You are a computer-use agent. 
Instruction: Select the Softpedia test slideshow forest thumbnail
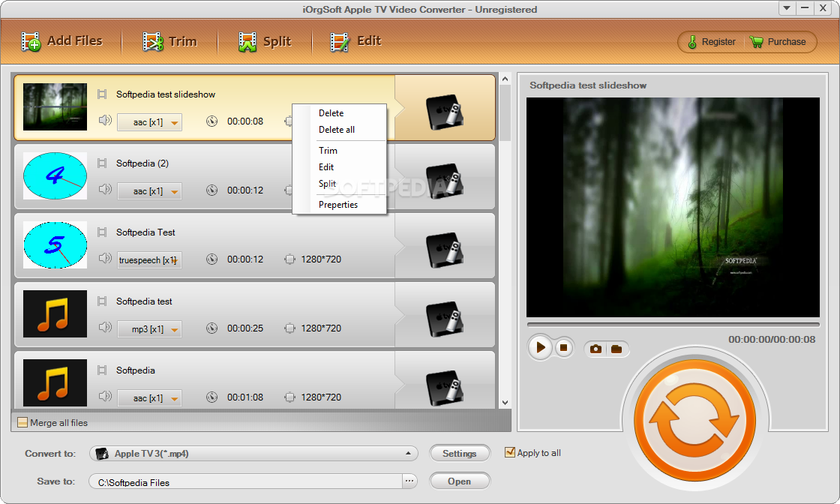[x=55, y=106]
